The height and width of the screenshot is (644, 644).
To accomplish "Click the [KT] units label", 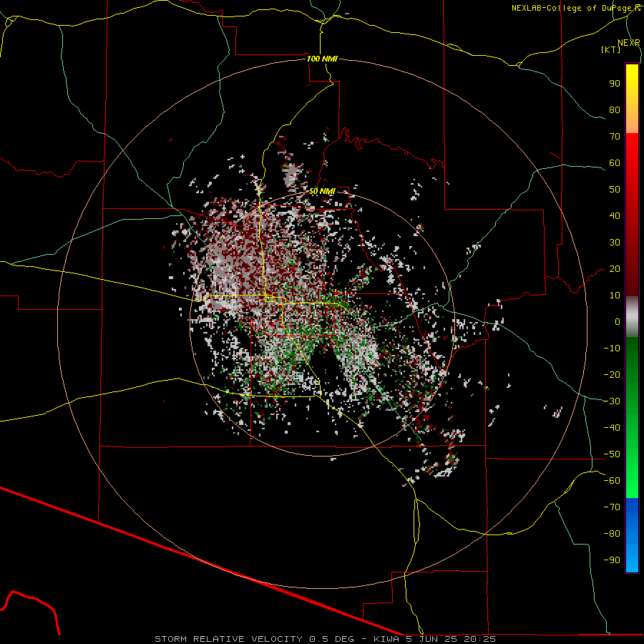I will point(611,49).
